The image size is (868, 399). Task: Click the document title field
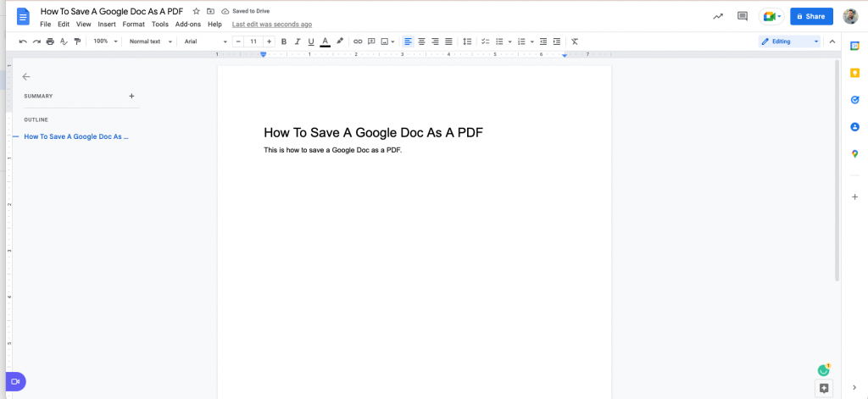coord(112,11)
